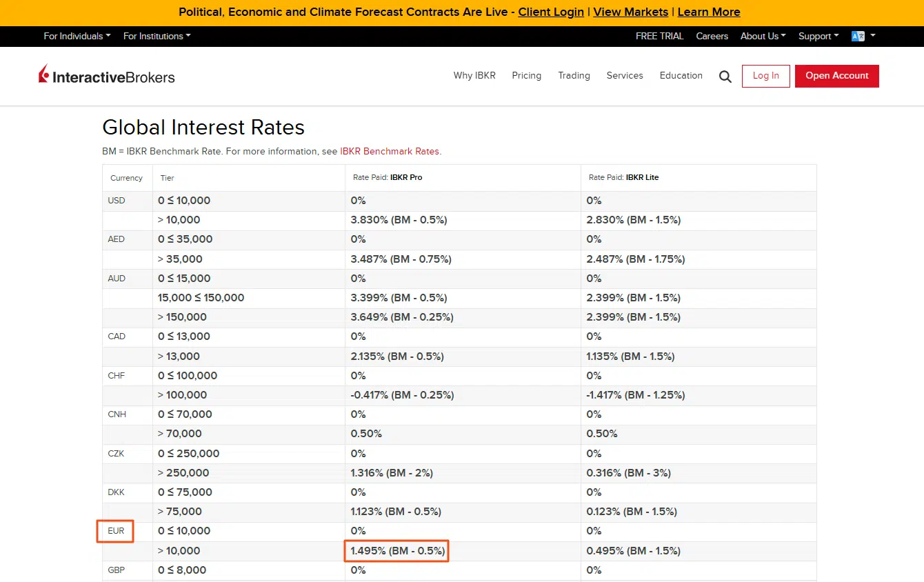Follow the Learn More banner link
This screenshot has height=582, width=924.
click(x=709, y=12)
